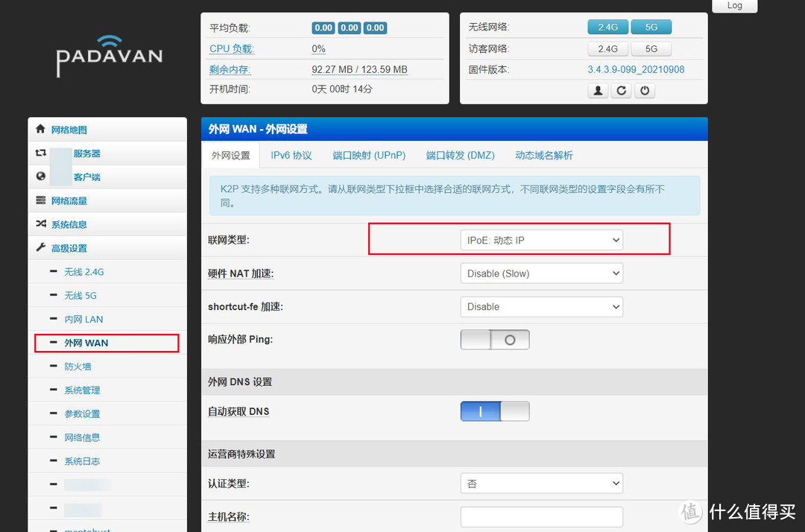This screenshot has height=532, width=805.
Task: Switch to the IPv6 协议 tab
Action: (x=291, y=156)
